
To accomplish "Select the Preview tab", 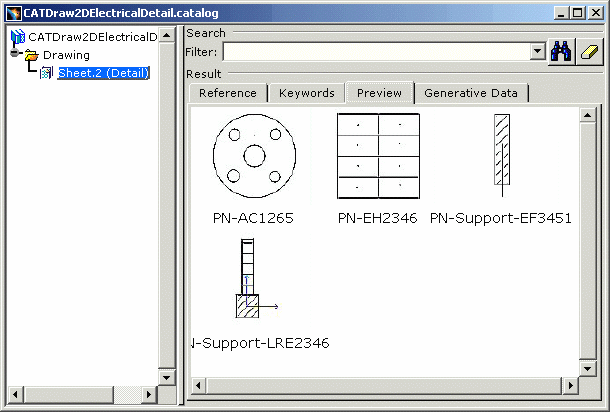I will click(x=379, y=93).
